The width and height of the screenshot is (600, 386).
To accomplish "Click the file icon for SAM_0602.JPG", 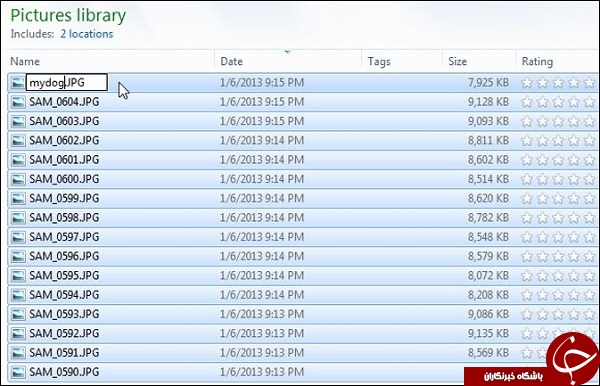I will (x=18, y=140).
